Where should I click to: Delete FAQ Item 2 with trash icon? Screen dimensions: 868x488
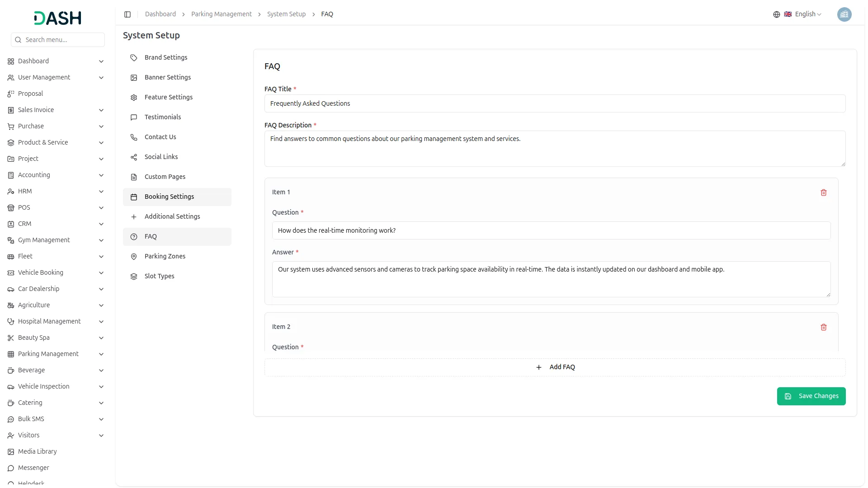(823, 327)
